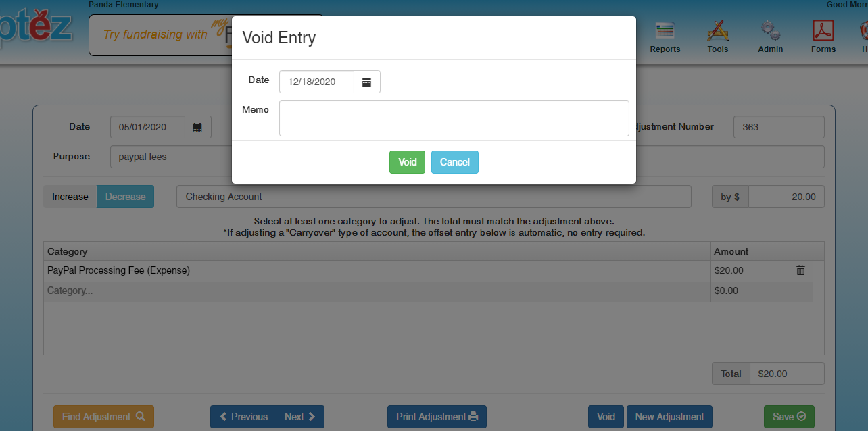Delete the PayPal Processing Fee row
The image size is (868, 431).
click(800, 270)
